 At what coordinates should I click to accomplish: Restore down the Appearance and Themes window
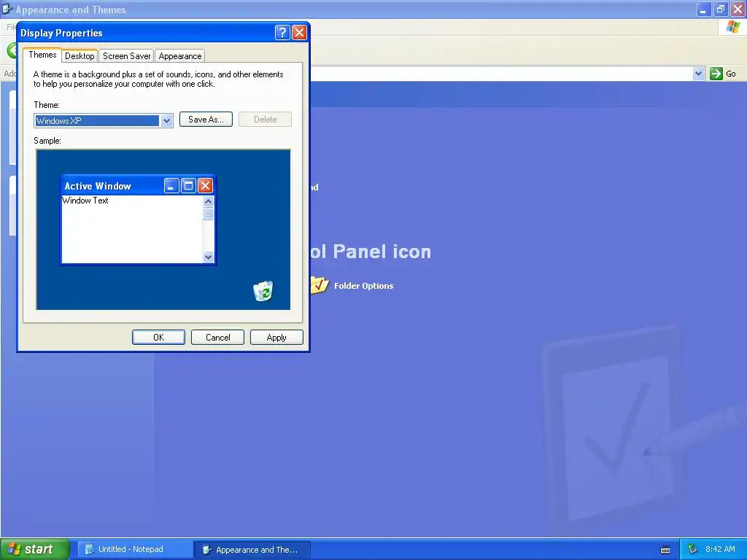coord(720,9)
